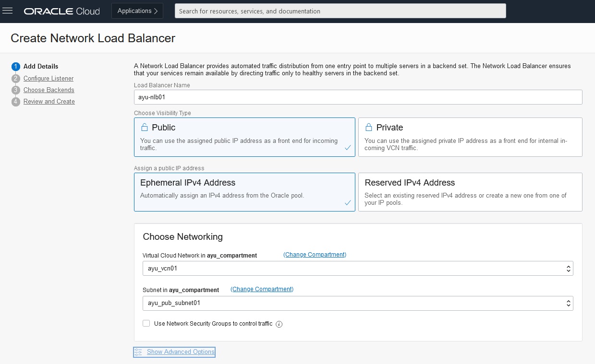Click the resources search bar
Viewport: 595px width, 364px height.
click(340, 11)
